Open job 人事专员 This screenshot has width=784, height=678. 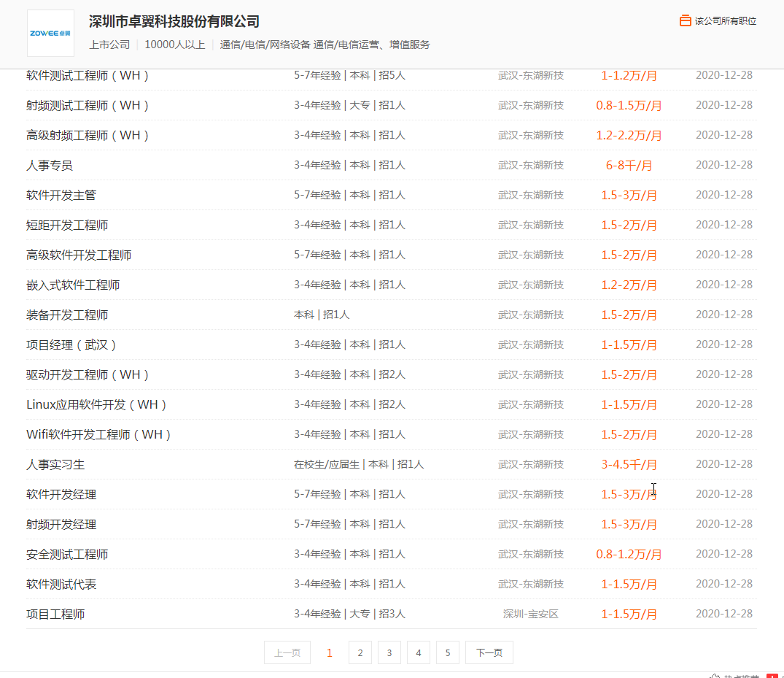(50, 165)
